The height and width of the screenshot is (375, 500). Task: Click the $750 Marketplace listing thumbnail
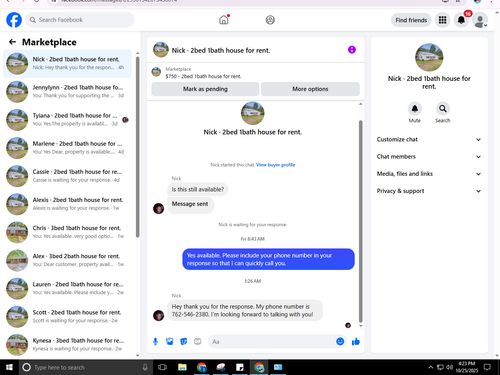coord(156,72)
